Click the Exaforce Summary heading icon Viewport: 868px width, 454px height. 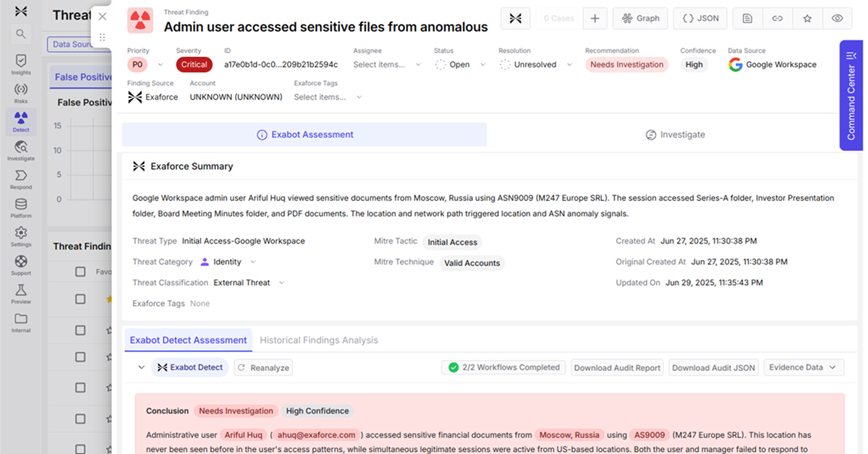point(139,166)
